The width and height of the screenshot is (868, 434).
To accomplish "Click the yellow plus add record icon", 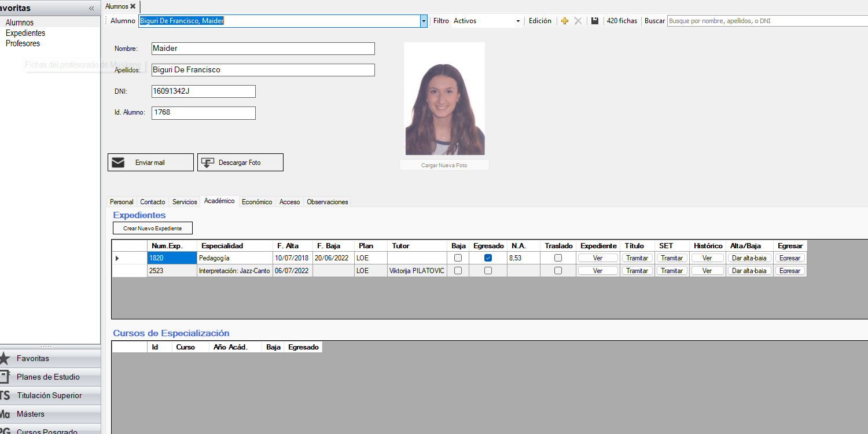I will point(565,21).
